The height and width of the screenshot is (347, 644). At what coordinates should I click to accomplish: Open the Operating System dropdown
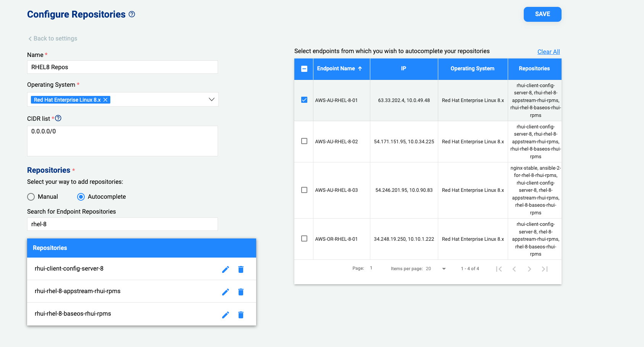point(211,99)
